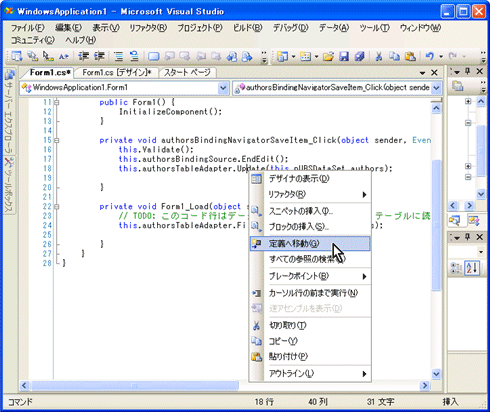Open the デバッグ(D) menu

[291, 28]
